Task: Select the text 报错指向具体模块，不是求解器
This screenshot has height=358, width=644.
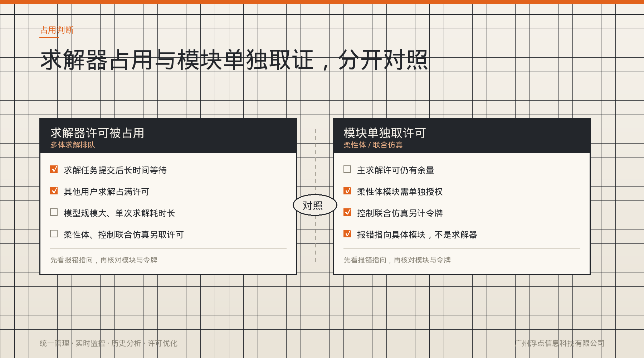Action: tap(417, 235)
